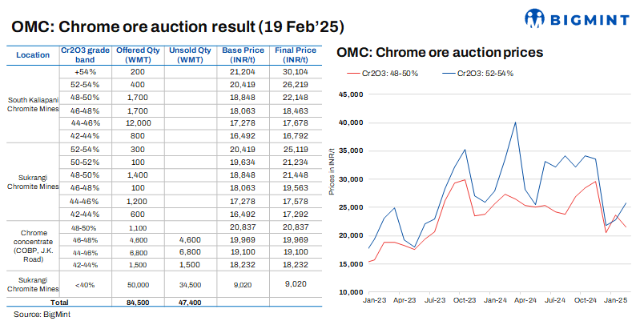The image size is (644, 321).
Task: Click the Final Price (INR/t) column header
Action: tap(296, 55)
